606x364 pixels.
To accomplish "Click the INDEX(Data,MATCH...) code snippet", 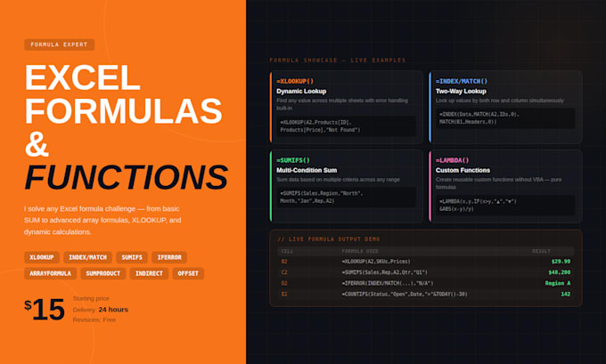I will 505,118.
